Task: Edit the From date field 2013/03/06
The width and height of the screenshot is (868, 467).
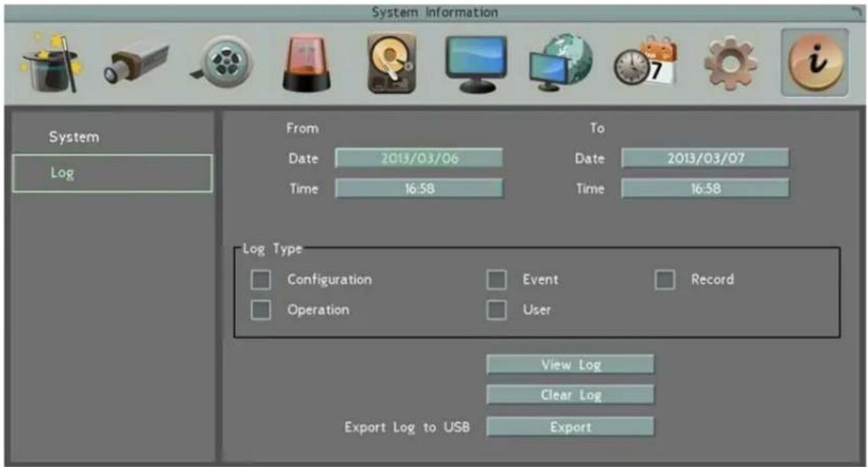Action: (419, 158)
